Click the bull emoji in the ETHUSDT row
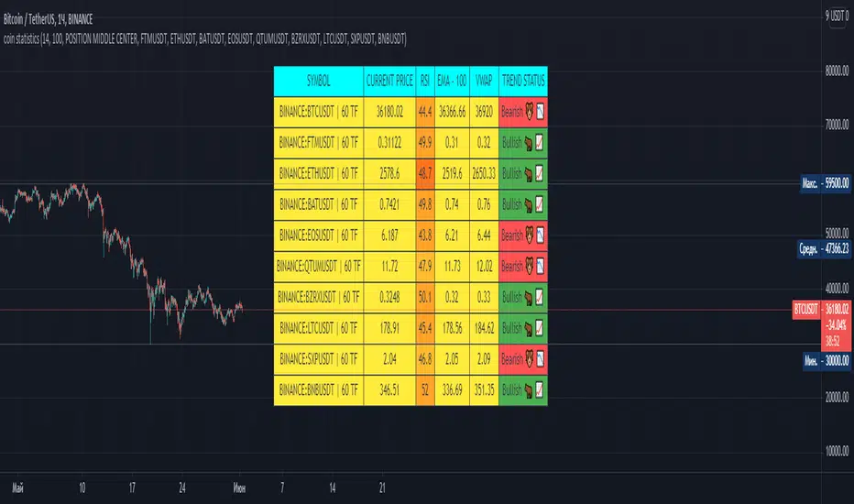The image size is (854, 504). [529, 174]
